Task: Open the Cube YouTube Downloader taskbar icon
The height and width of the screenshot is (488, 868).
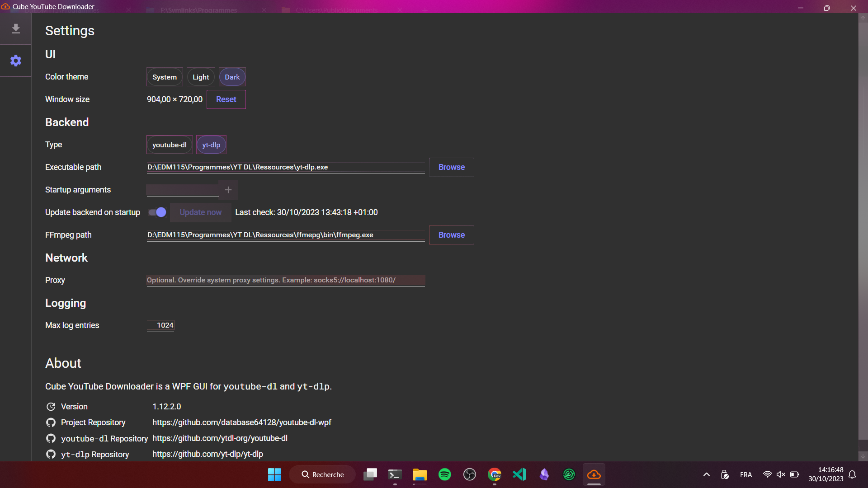Action: 594,474
